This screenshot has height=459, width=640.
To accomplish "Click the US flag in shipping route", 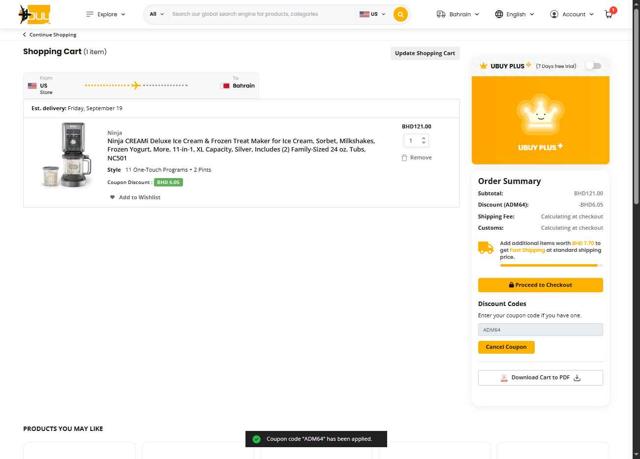I will pos(32,86).
